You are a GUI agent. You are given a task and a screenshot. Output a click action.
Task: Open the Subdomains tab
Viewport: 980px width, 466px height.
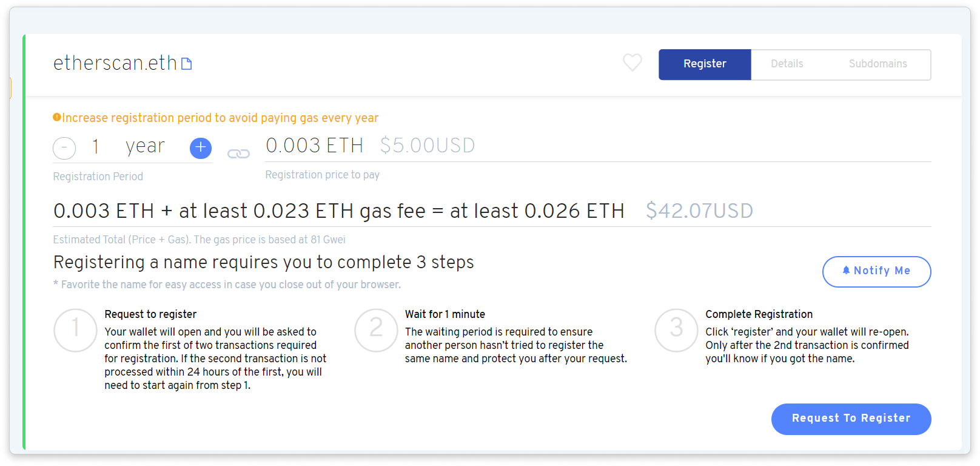coord(878,64)
